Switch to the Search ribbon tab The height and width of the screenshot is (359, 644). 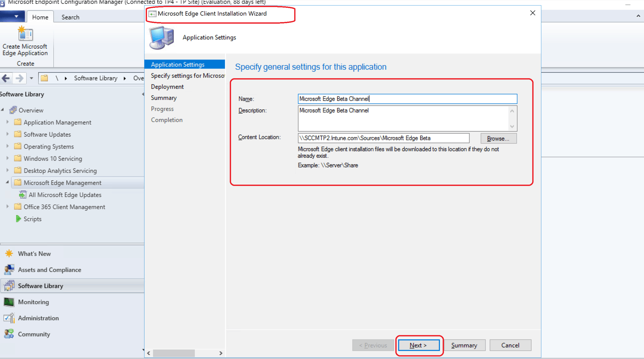(x=70, y=17)
